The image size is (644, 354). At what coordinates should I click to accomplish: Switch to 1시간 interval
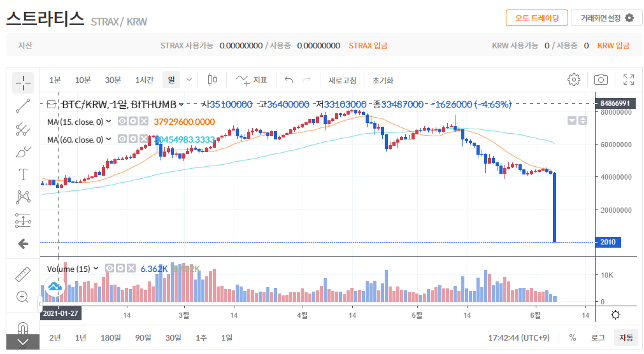(x=144, y=80)
